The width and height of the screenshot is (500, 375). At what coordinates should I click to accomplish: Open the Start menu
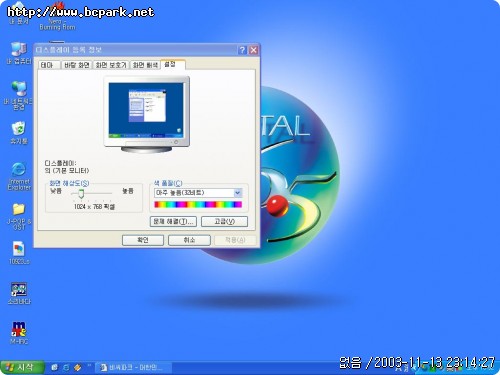pos(22,367)
